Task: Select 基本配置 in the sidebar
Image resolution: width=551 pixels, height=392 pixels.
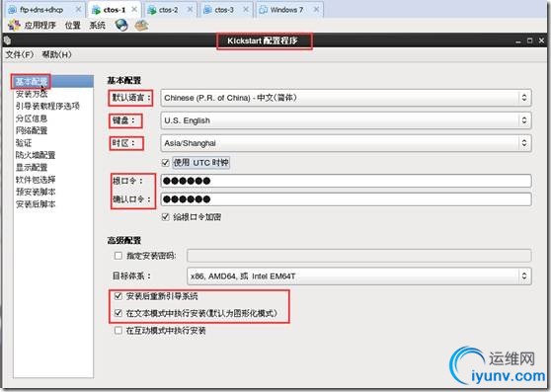Action: [53, 82]
